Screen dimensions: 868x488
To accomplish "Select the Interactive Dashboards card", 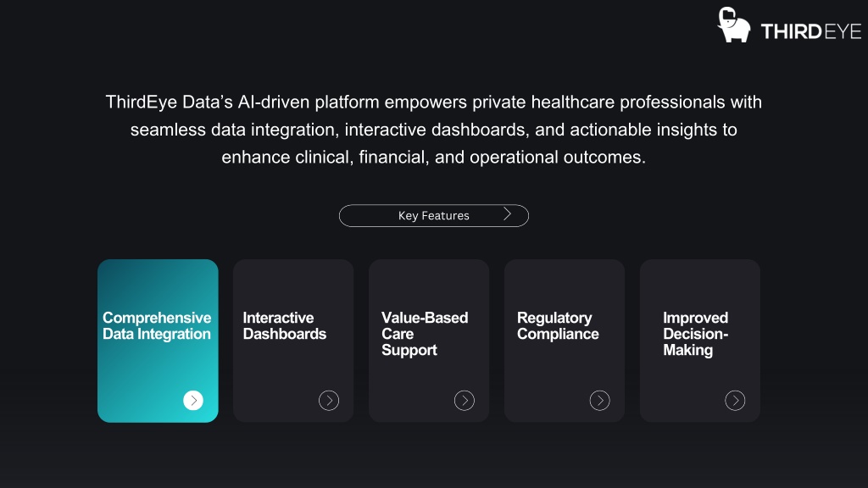I will 293,341.
